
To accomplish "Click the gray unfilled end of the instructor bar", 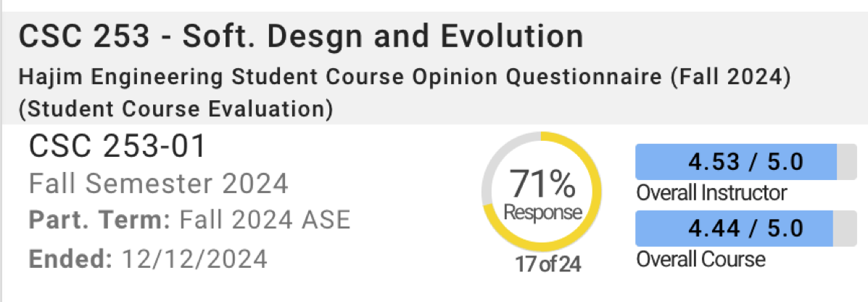I will [846, 162].
